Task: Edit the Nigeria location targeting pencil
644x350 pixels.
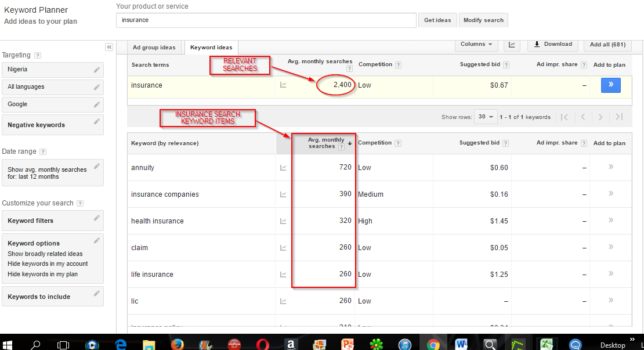Action: (x=97, y=70)
